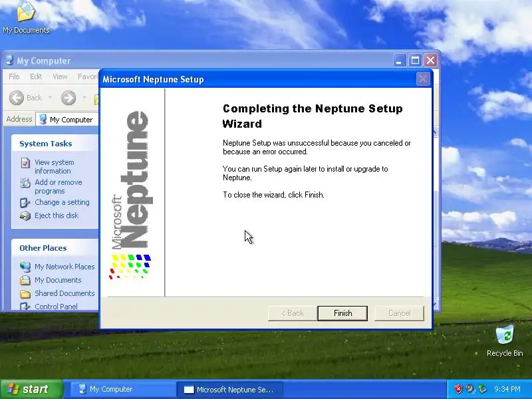Click the Shared Documents folder icon
The height and width of the screenshot is (399, 532).
pos(25,294)
